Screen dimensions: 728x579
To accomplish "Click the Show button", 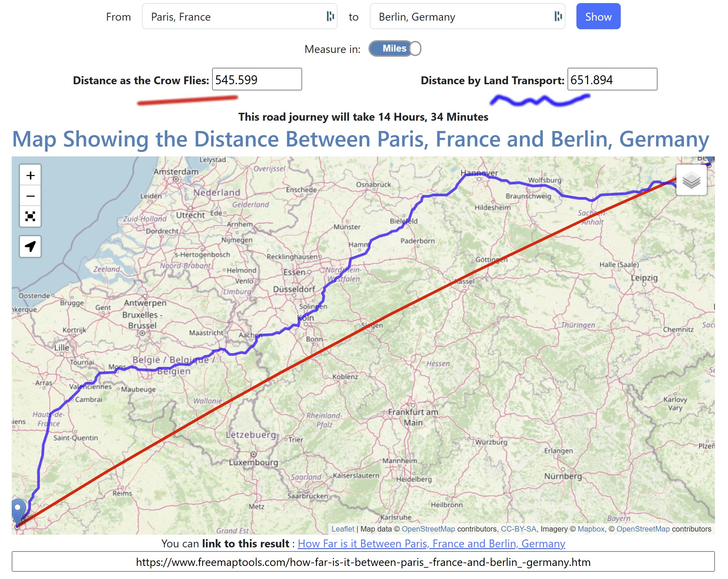I will (x=598, y=16).
